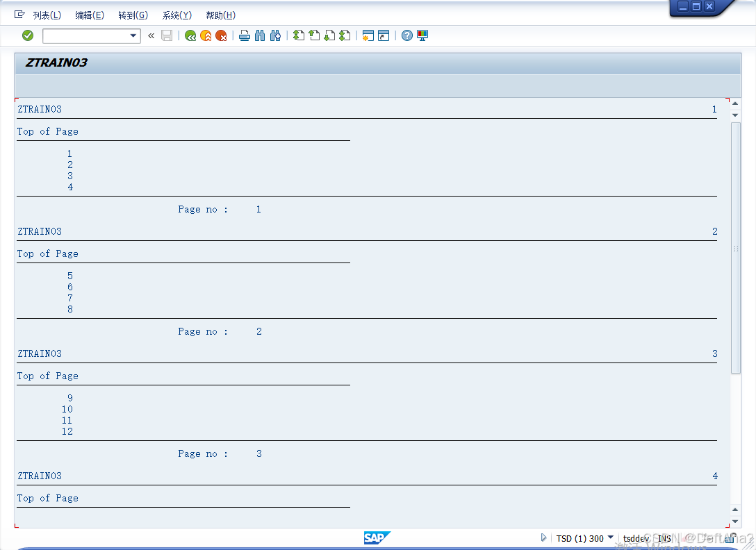Viewport: 756px width, 550px height.
Task: Click the ZTRAIN03 title header text
Action: pyautogui.click(x=56, y=62)
